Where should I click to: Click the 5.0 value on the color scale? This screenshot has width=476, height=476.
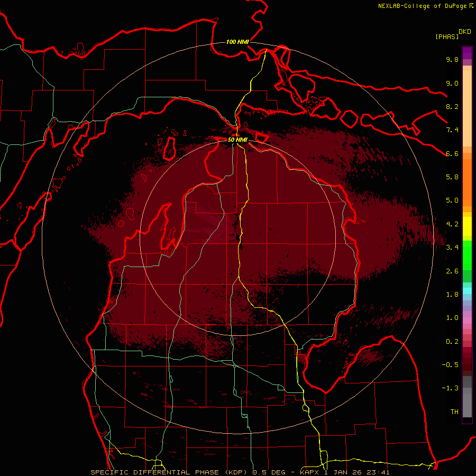(452, 200)
